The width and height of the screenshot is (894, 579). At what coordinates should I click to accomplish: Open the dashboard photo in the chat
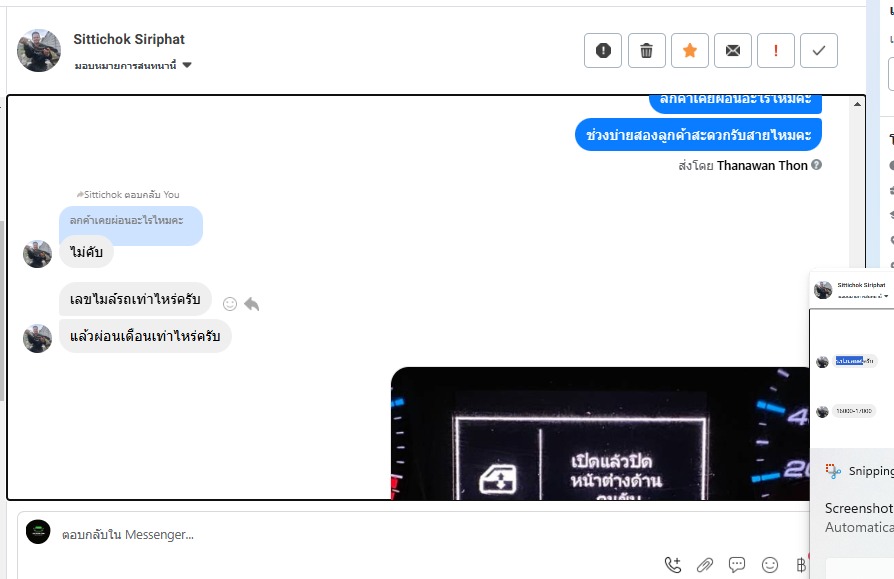coord(600,434)
